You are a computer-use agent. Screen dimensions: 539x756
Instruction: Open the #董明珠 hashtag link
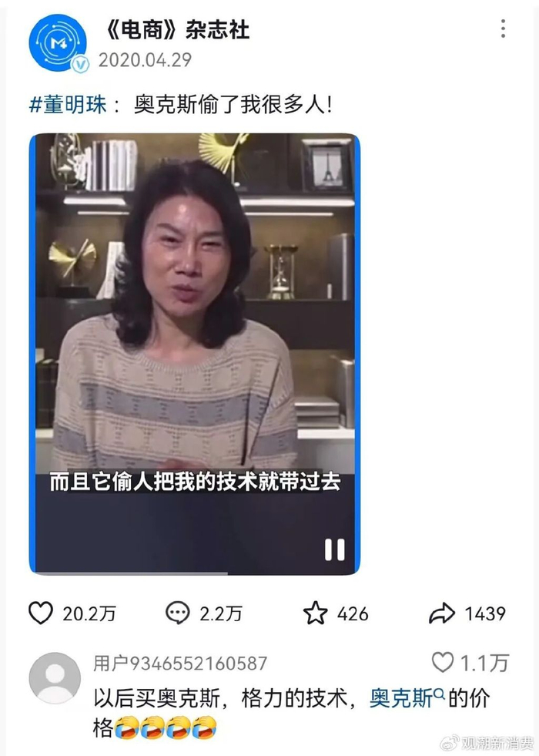68,105
